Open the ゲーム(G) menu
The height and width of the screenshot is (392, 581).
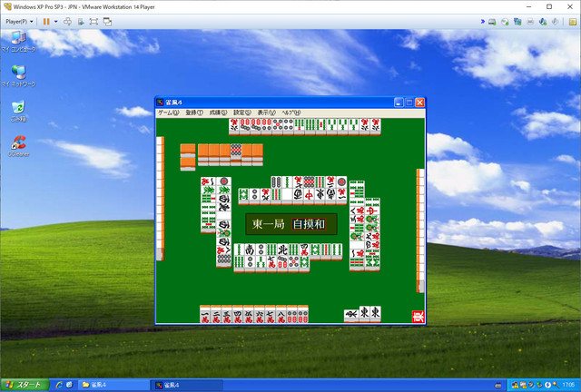(168, 113)
